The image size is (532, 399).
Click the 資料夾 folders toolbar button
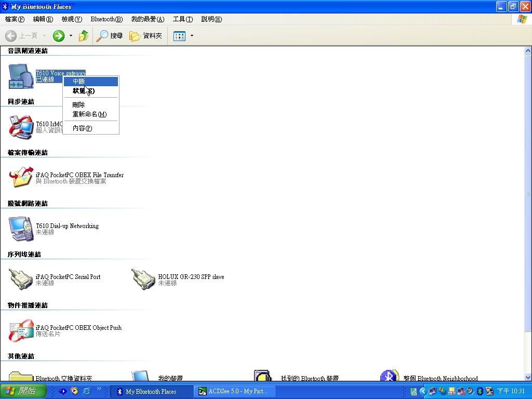click(145, 36)
